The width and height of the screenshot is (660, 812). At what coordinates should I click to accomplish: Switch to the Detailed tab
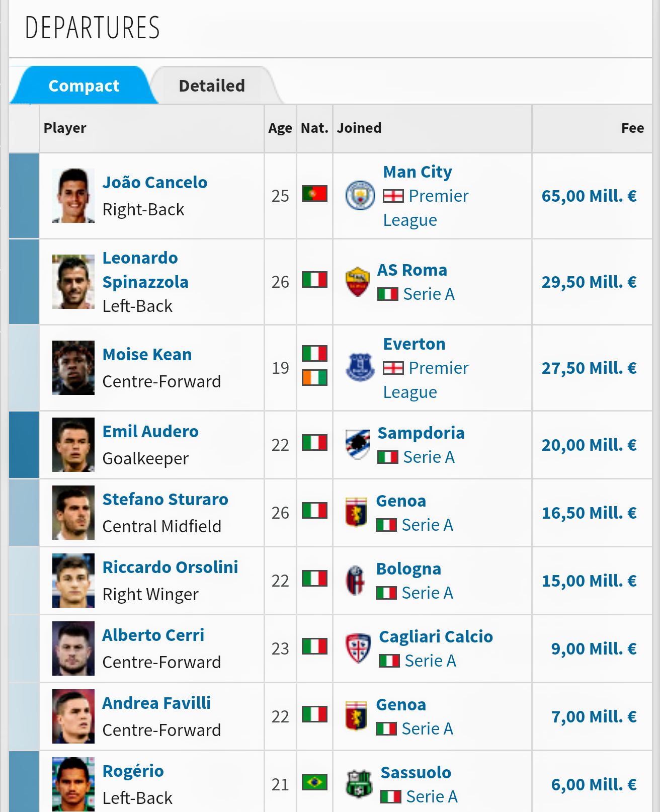(x=212, y=86)
